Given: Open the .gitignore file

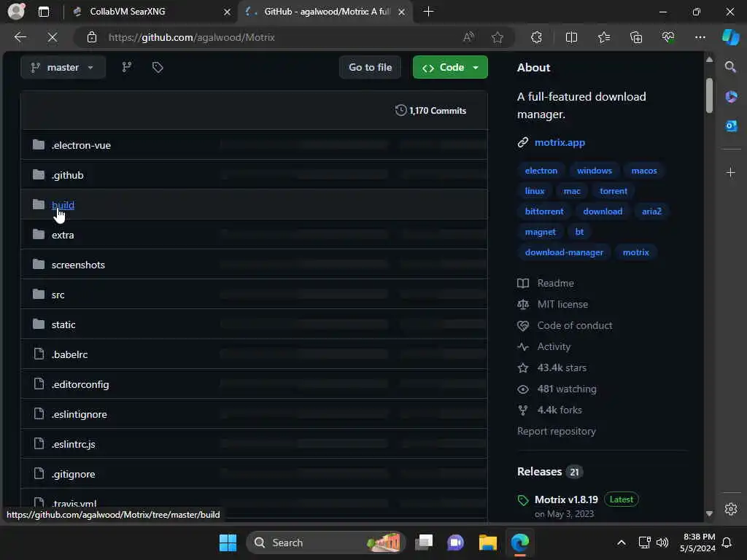Looking at the screenshot, I should tap(74, 474).
